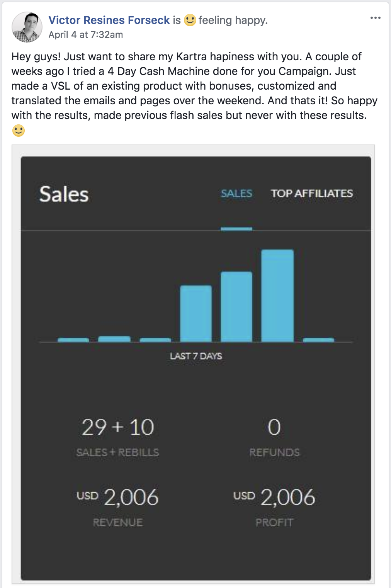Click the 29 + 10 sales figure

(118, 428)
